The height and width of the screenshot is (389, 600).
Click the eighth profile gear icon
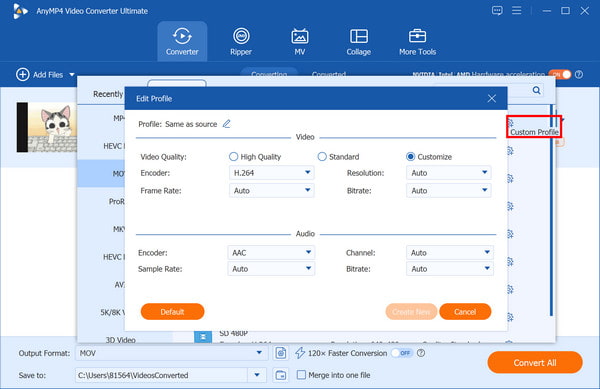tap(510, 317)
